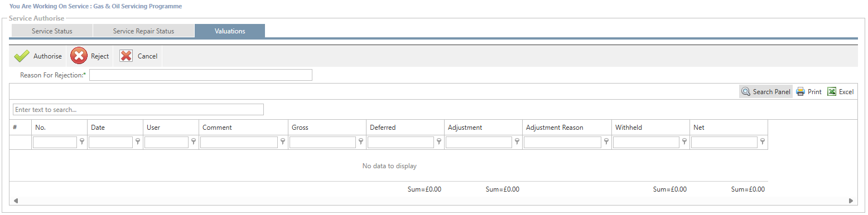Click the green Authorise checkmark icon
This screenshot has height=215, width=868.
21,56
